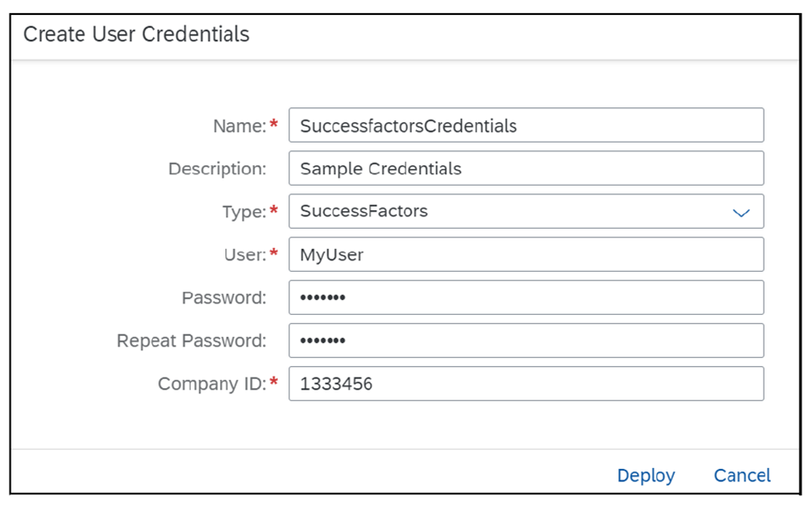Open the Type combo box showing SuccessFactors
This screenshot has height=505, width=812.
click(510, 212)
